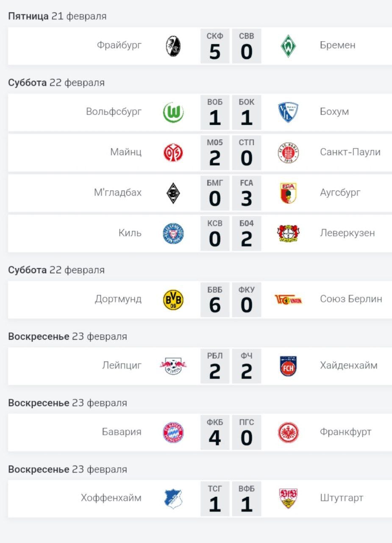The height and width of the screenshot is (543, 392).
Task: Select the Augsburg FCA crest
Action: (x=288, y=193)
